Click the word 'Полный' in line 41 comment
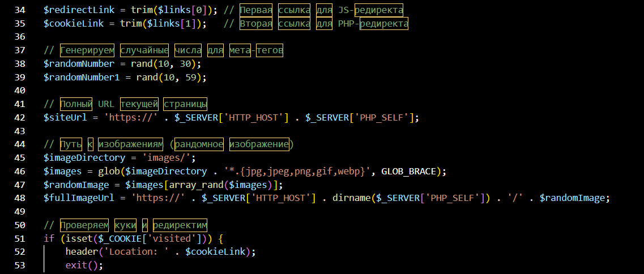Image resolution: width=644 pixels, height=274 pixels. click(76, 104)
